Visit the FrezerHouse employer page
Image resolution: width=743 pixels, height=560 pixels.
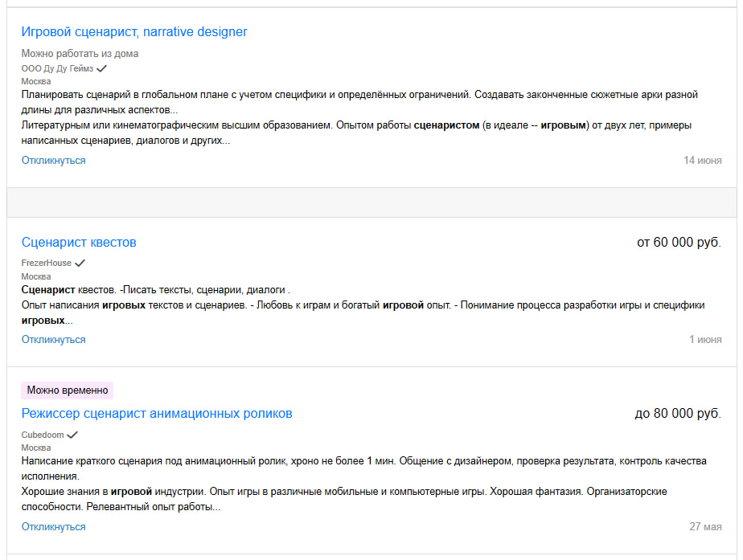click(46, 263)
